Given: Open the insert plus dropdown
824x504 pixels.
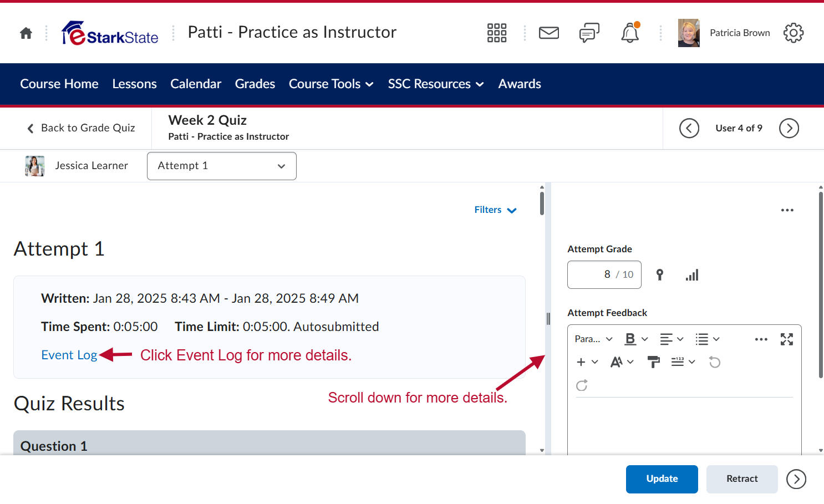Looking at the screenshot, I should (x=587, y=362).
